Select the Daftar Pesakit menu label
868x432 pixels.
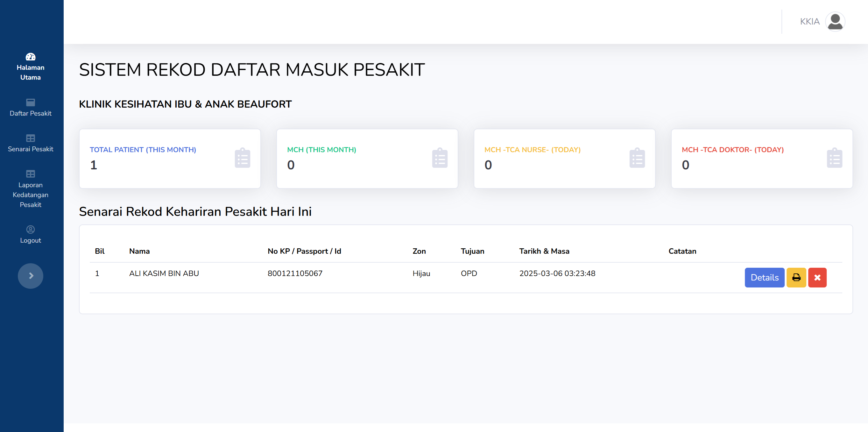[x=30, y=113]
